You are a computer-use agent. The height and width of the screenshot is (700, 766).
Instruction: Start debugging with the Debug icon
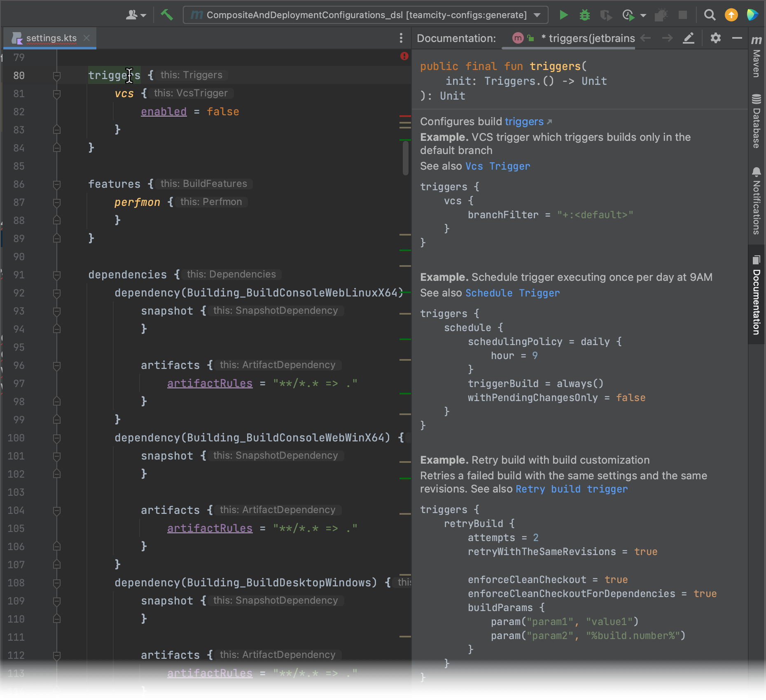tap(585, 15)
